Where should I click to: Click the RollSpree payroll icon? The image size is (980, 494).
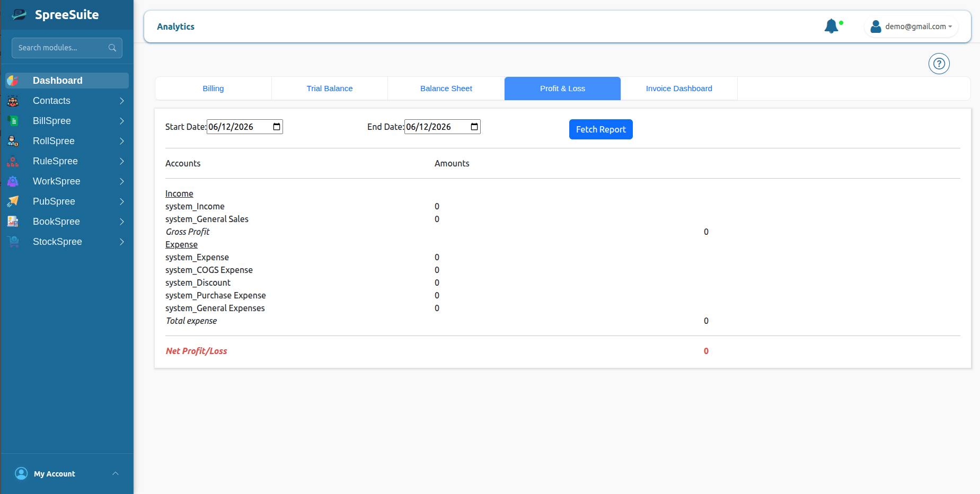click(13, 141)
